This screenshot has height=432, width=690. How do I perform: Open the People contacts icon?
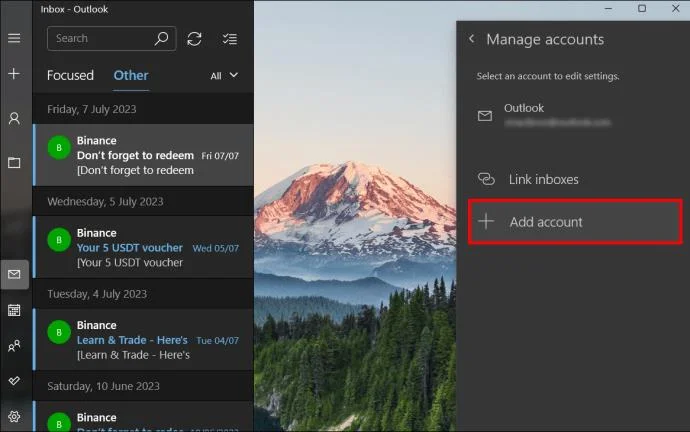point(14,346)
